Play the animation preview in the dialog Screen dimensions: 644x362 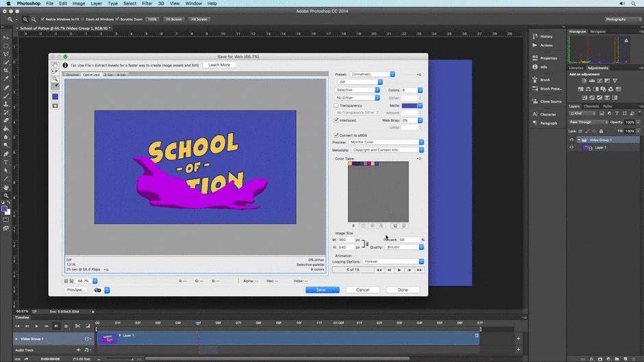(399, 270)
